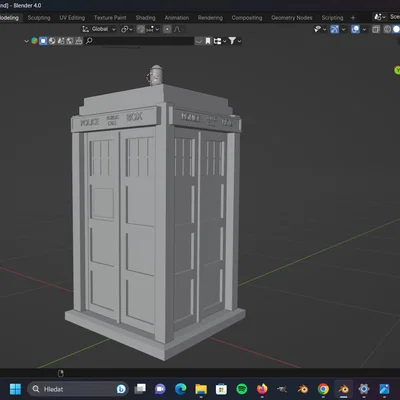Switch to the Scripting workspace tab
Screen dimensions: 400x400
[332, 18]
